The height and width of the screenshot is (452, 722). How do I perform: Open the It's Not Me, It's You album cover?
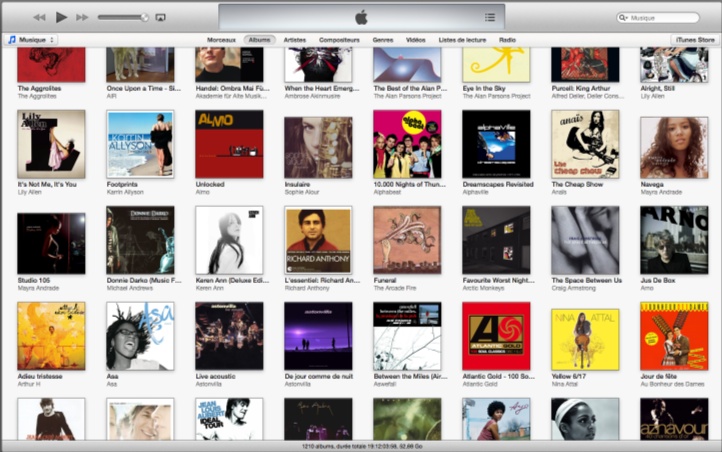51,144
